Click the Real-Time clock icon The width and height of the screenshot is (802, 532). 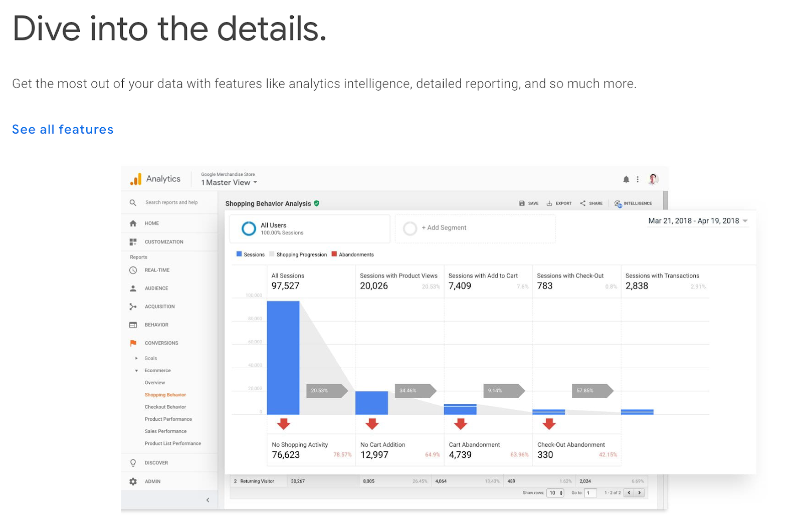pyautogui.click(x=133, y=270)
